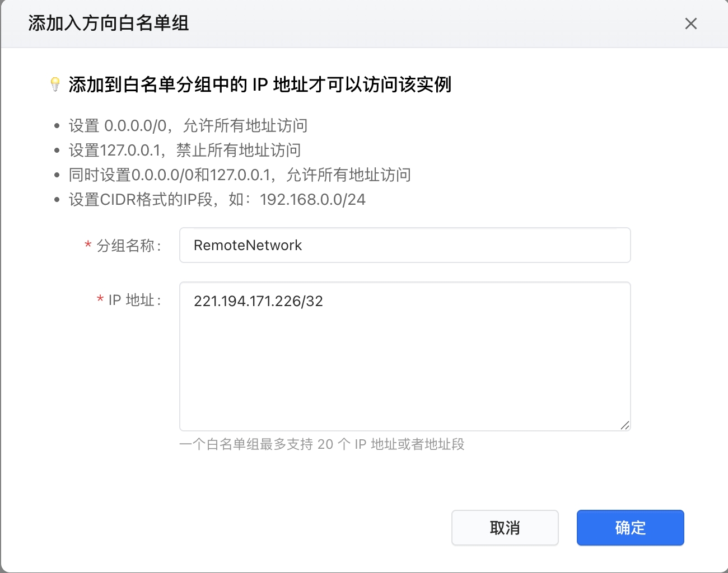Screen dimensions: 728x573
Task: Select the tip starting with 同时设置0.0.0.0/0和127.0.0.1
Action: (240, 175)
